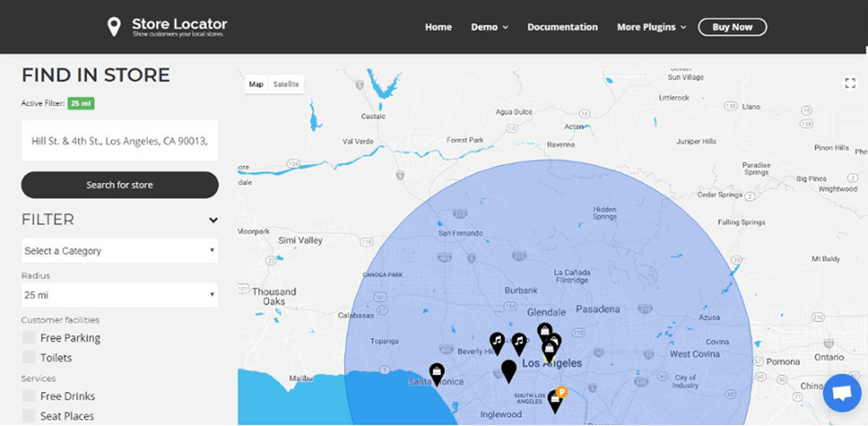Click the Ontario map label
Screen dimensions: 868x426
pyautogui.click(x=829, y=357)
